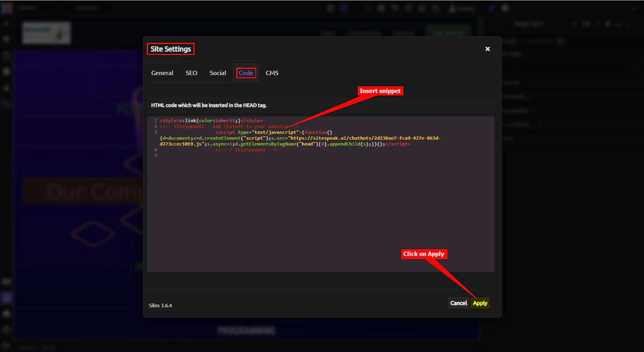Click the green publish button in the background

448,31
